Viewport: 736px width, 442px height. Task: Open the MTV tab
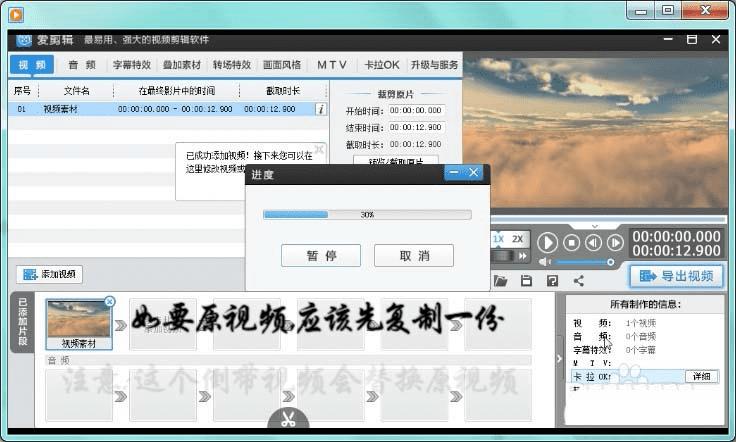(x=332, y=65)
